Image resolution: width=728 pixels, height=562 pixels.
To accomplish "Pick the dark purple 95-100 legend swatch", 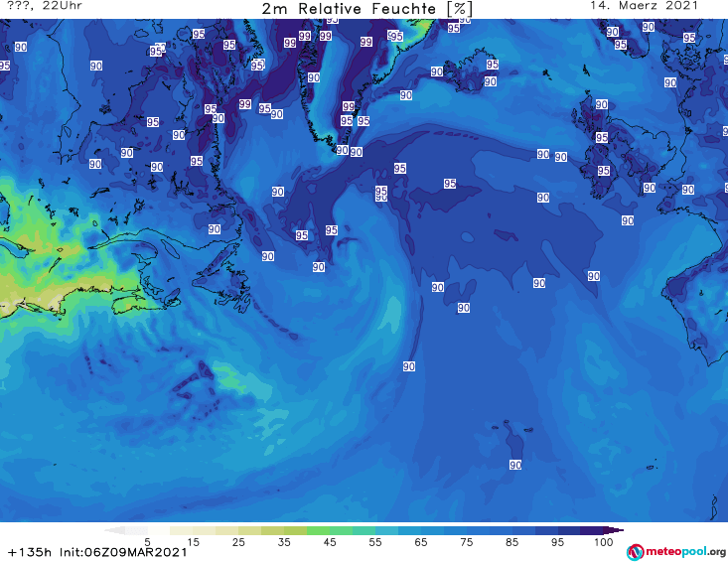I will [x=592, y=530].
